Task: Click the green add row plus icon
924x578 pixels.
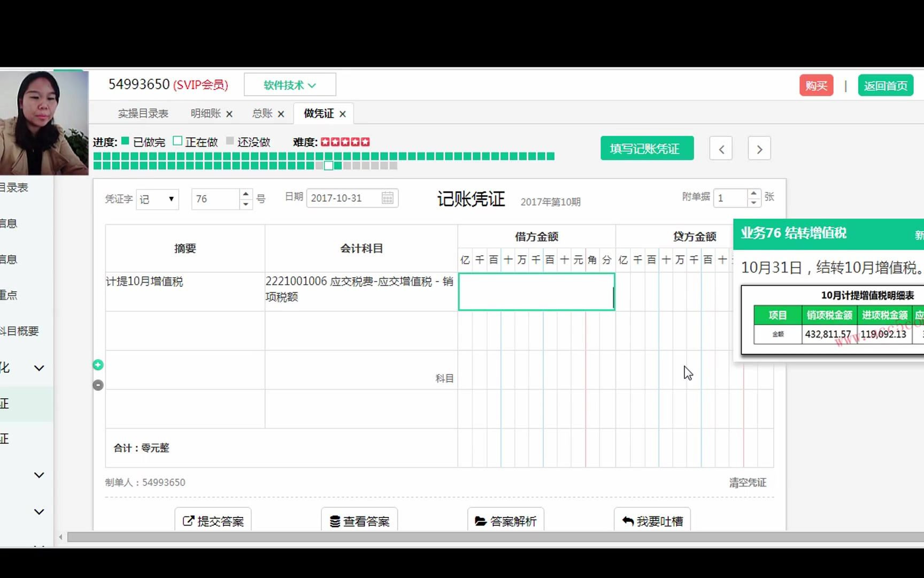Action: [98, 365]
